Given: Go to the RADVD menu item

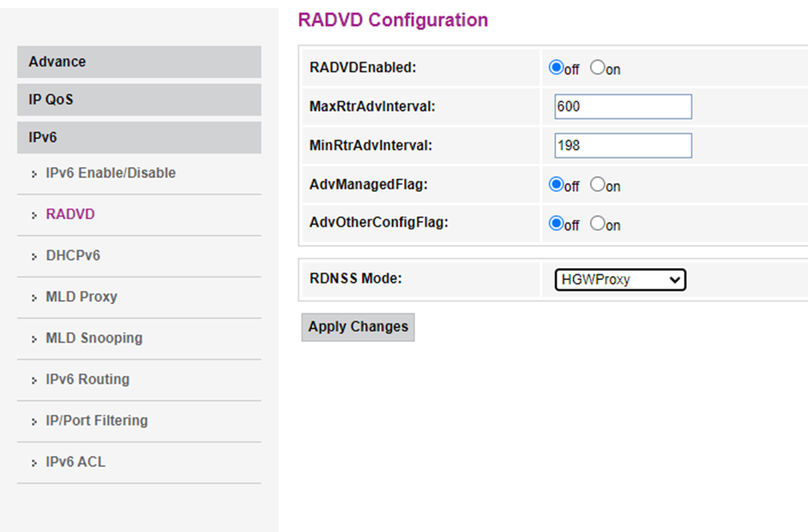Looking at the screenshot, I should click(x=70, y=214).
